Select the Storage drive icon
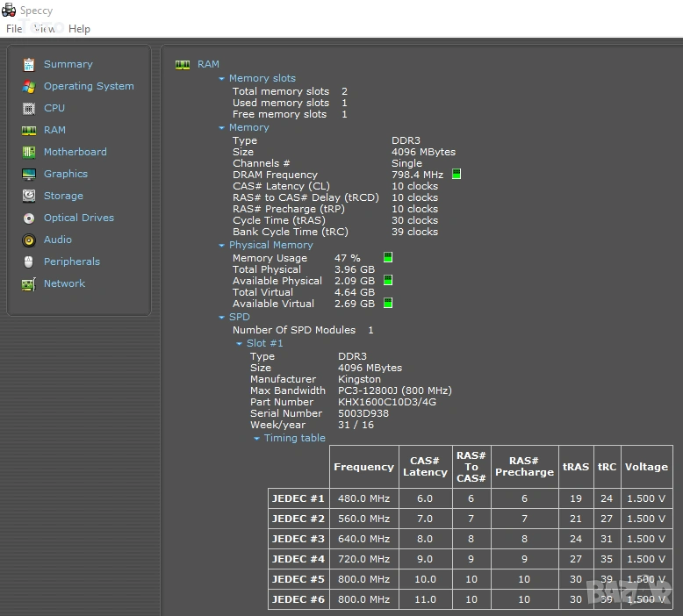This screenshot has width=683, height=616. [x=29, y=196]
